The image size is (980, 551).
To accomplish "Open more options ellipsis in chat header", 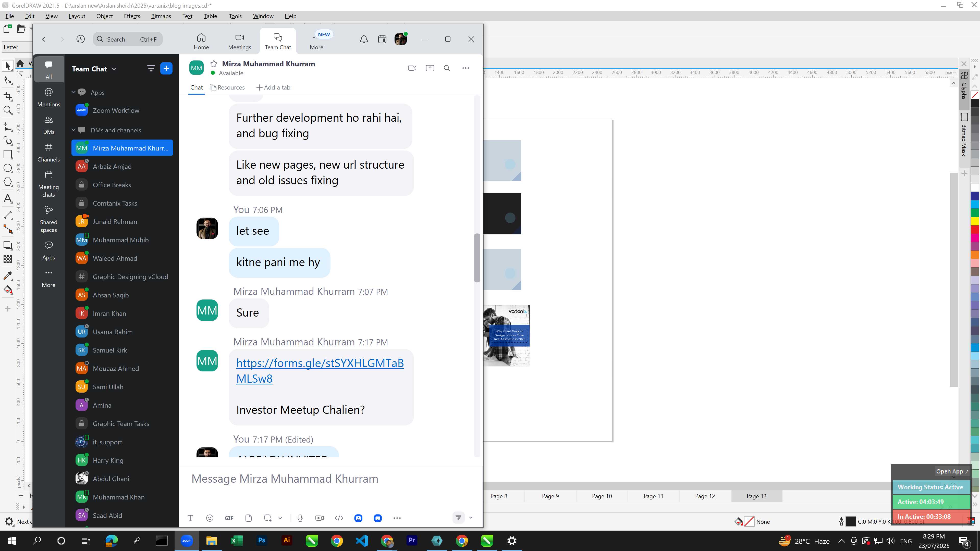I will click(466, 68).
